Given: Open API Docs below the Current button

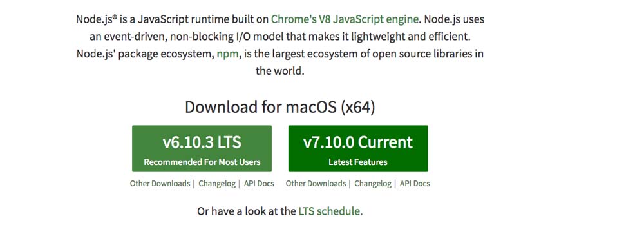Looking at the screenshot, I should point(415,184).
